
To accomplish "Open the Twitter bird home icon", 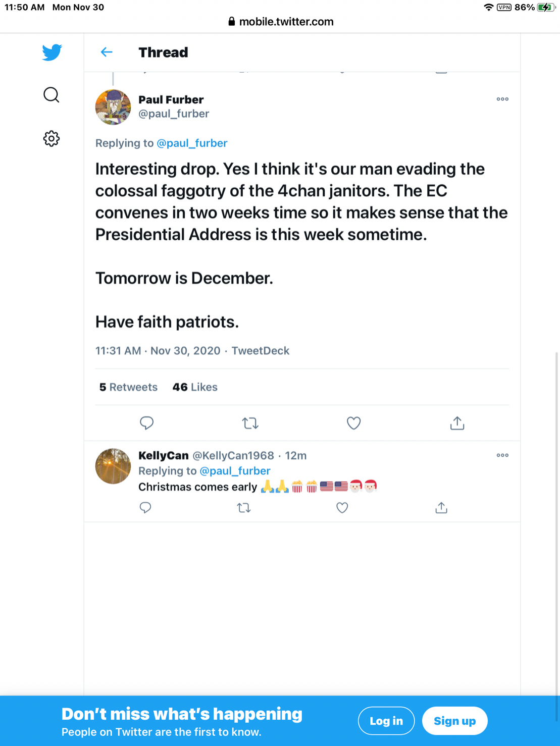I will click(x=52, y=52).
